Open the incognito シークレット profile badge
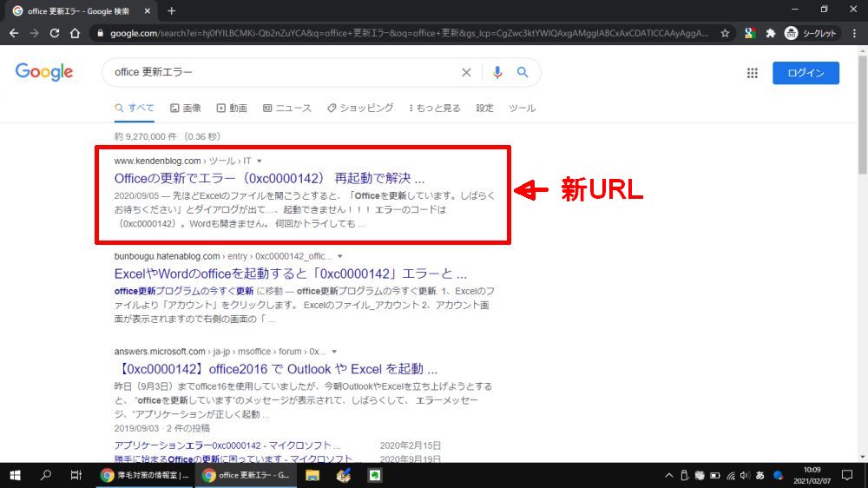 click(811, 33)
